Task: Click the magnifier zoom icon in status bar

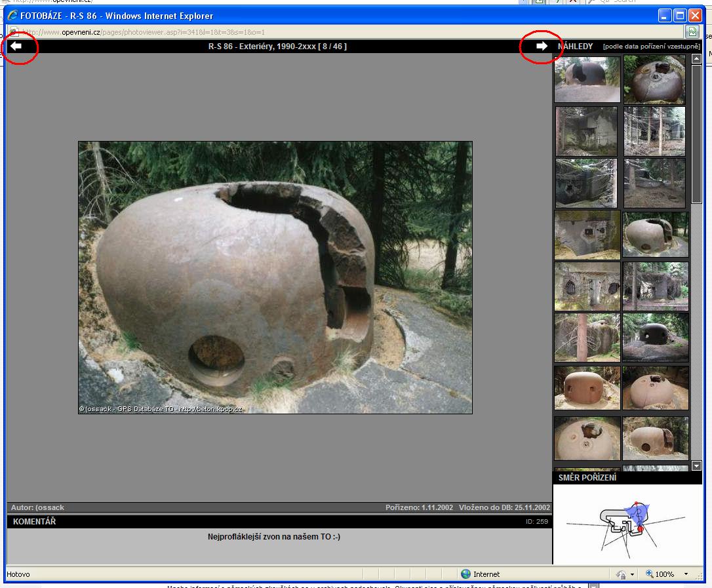Action: coord(650,574)
